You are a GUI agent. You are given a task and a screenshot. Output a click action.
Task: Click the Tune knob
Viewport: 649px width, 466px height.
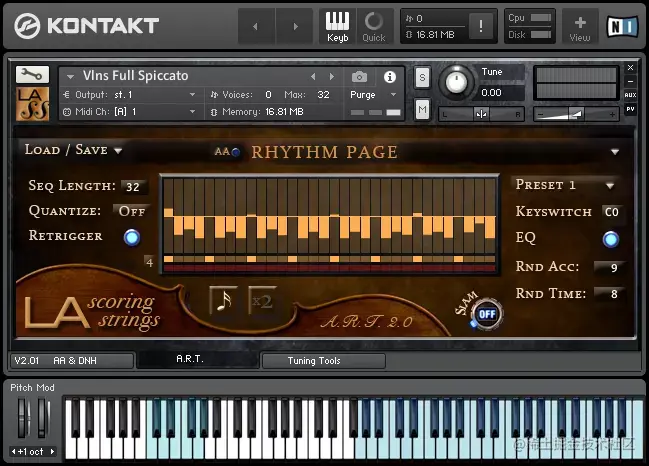click(456, 82)
